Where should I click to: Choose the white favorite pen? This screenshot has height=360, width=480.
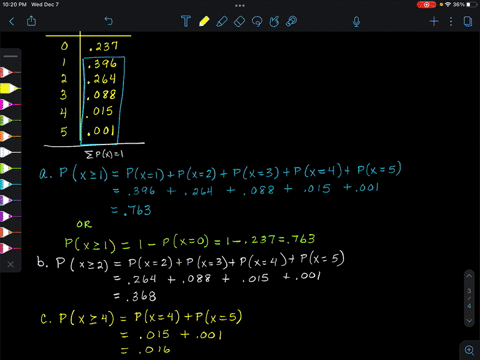pyautogui.click(x=10, y=152)
